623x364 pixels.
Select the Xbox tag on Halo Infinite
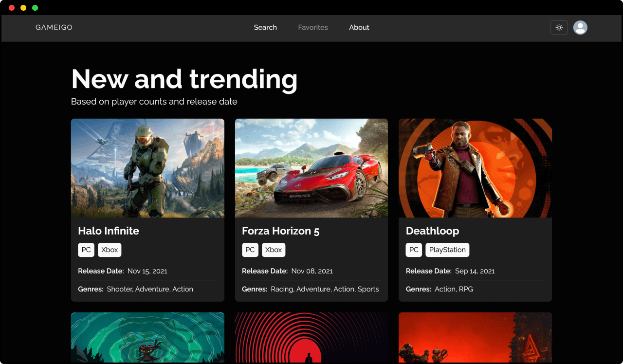coord(110,250)
